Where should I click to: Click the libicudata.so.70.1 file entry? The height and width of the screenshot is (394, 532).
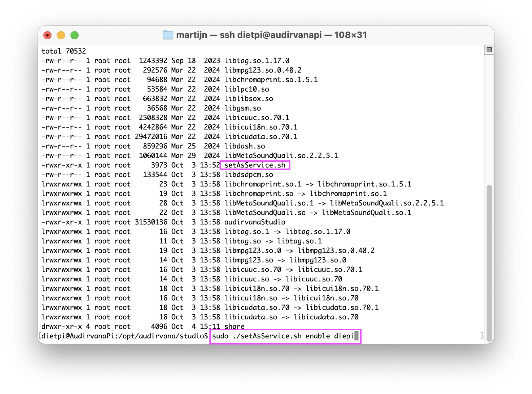pos(261,137)
